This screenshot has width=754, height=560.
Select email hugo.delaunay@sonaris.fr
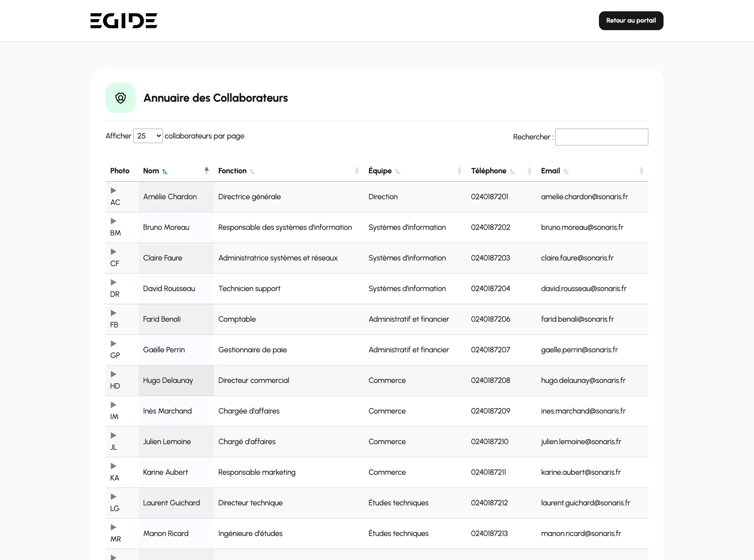pos(583,380)
